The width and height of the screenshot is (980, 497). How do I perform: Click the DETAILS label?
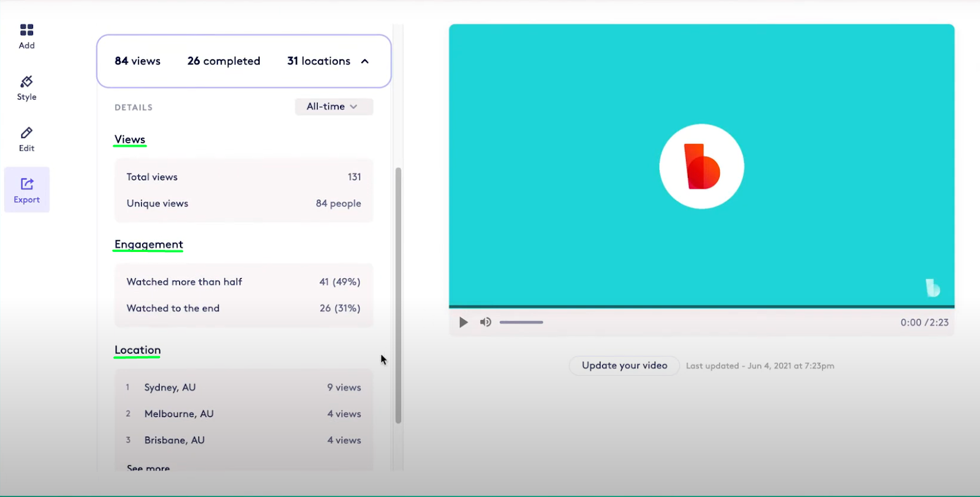[x=134, y=107]
